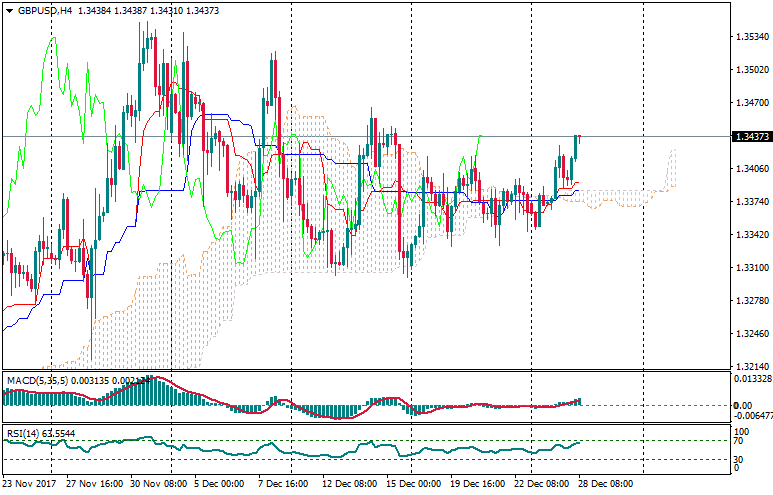Click the RSI 70 level label
This screenshot has height=495, width=773.
point(738,441)
